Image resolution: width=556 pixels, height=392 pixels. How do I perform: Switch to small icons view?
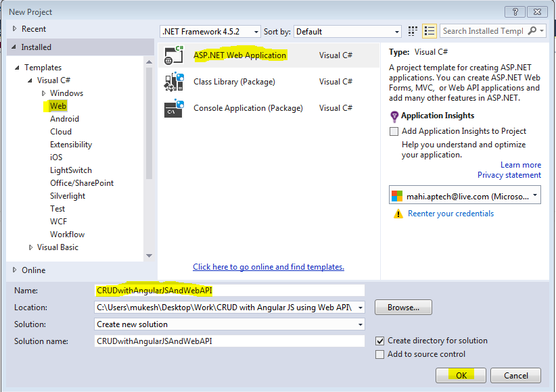click(x=413, y=31)
